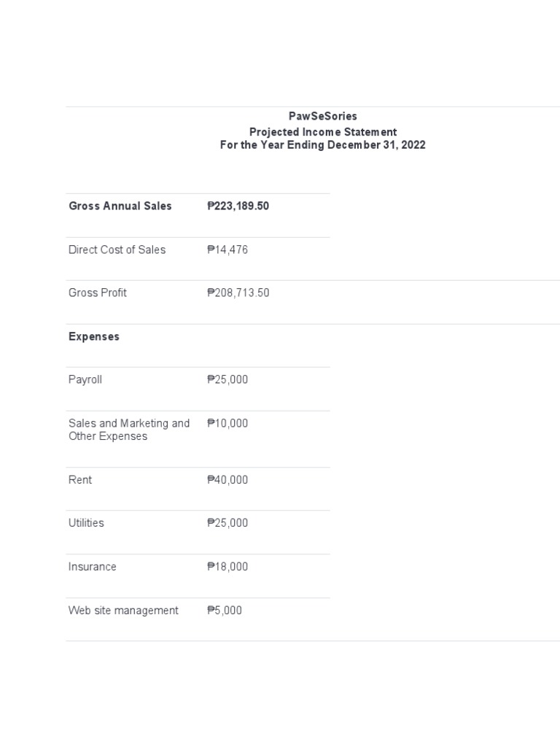Select the ₱5,000 website management amount

click(x=225, y=610)
